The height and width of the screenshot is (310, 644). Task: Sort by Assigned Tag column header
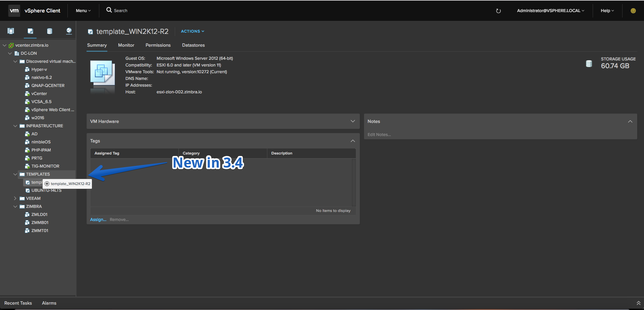coord(135,153)
